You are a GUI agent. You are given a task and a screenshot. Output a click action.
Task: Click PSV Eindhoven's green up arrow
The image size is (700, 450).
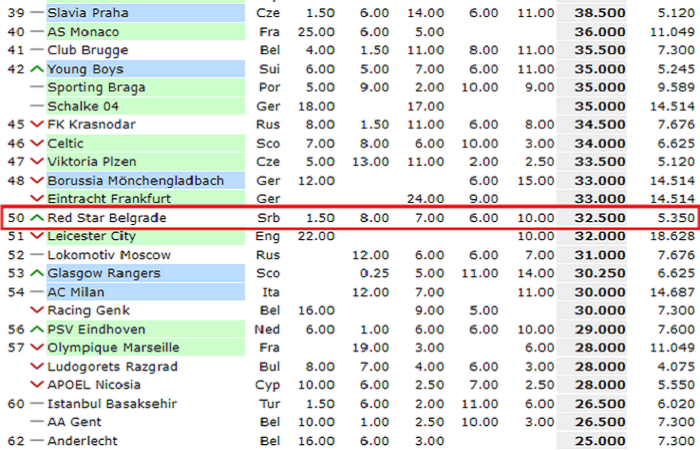pos(37,329)
